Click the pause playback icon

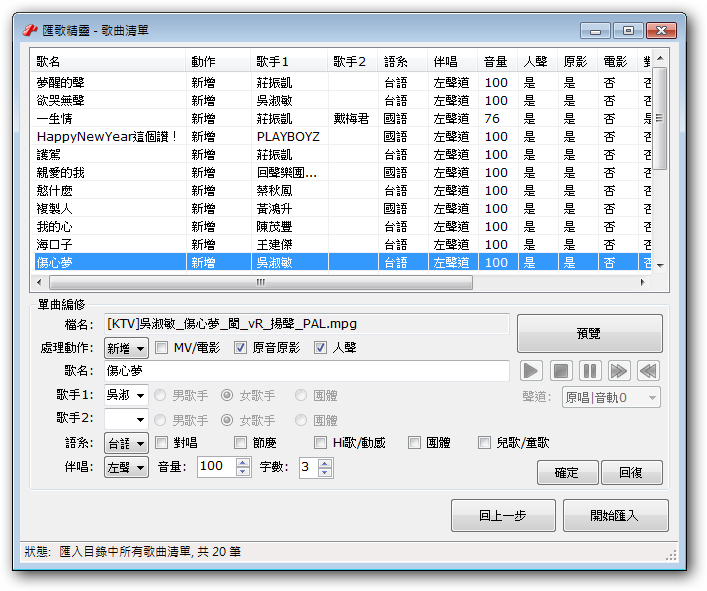(x=590, y=371)
